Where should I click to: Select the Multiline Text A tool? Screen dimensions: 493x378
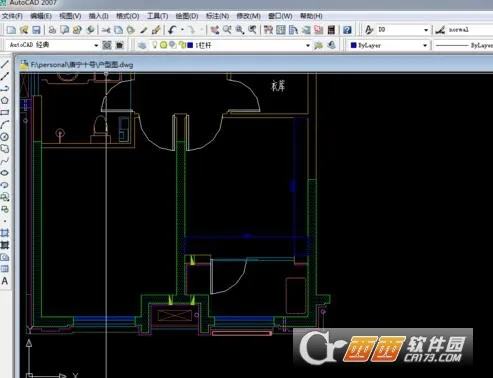5,281
